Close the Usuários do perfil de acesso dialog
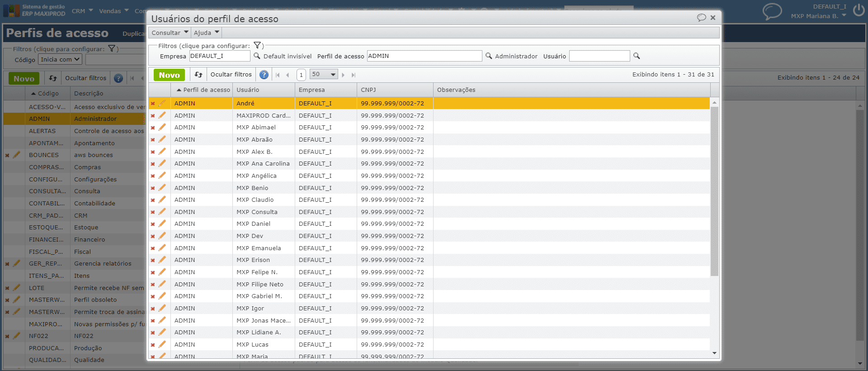This screenshot has height=371, width=868. click(713, 18)
